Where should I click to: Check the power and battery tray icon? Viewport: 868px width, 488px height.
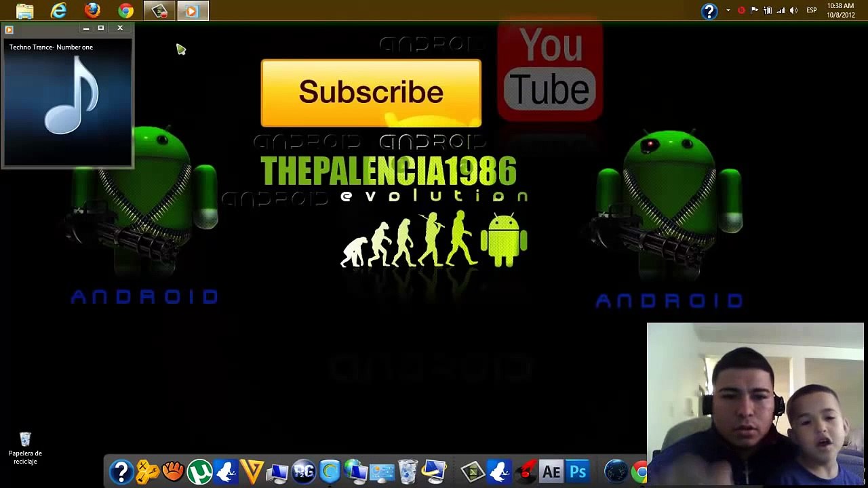coord(768,10)
